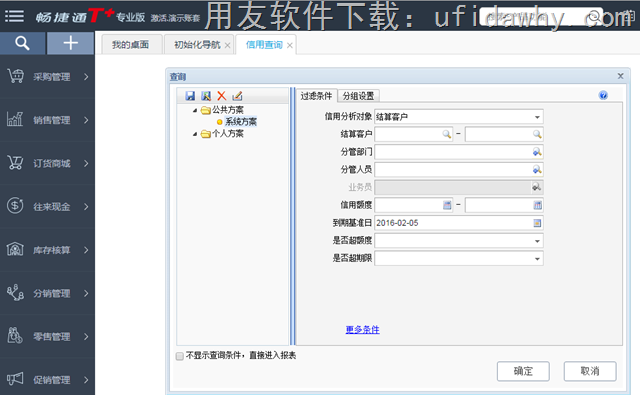Open the help question mark icon
Image resolution: width=640 pixels, height=395 pixels.
(603, 95)
